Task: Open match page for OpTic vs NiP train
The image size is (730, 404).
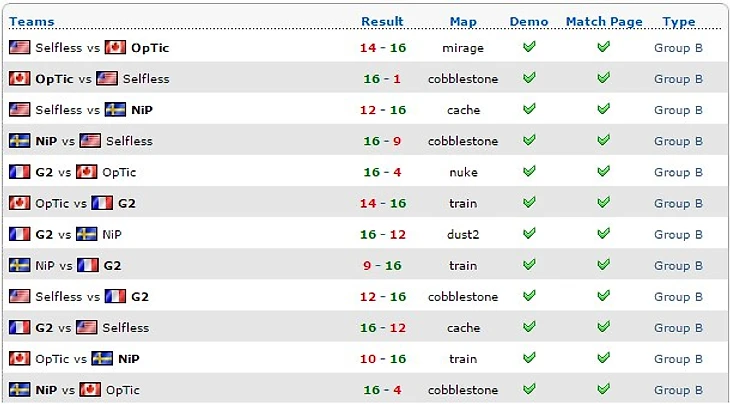Action: click(x=604, y=357)
